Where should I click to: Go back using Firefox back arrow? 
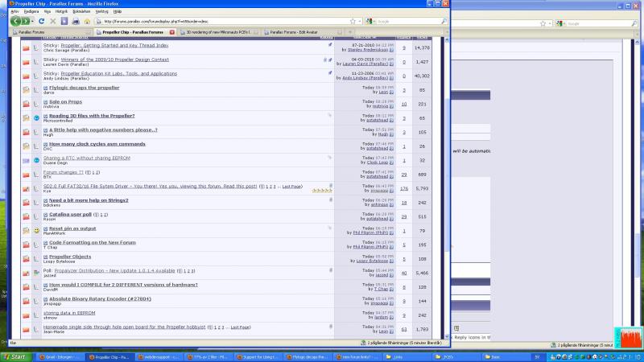point(15,21)
